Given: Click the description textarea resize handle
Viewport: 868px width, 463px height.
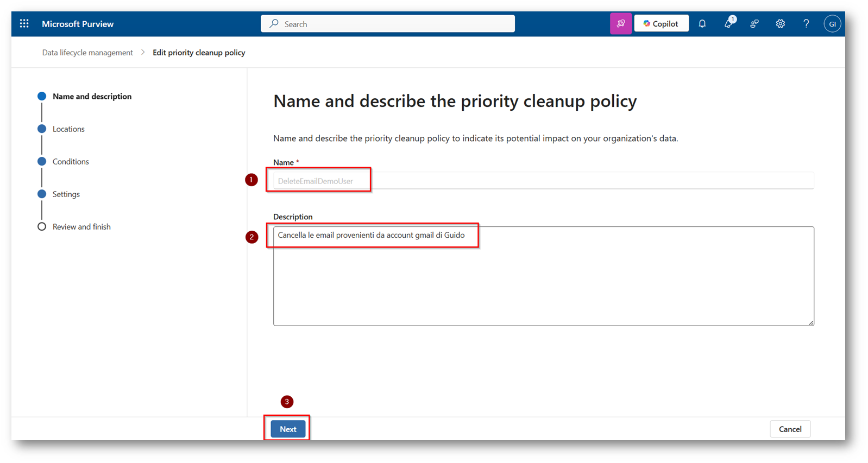Looking at the screenshot, I should pyautogui.click(x=810, y=322).
